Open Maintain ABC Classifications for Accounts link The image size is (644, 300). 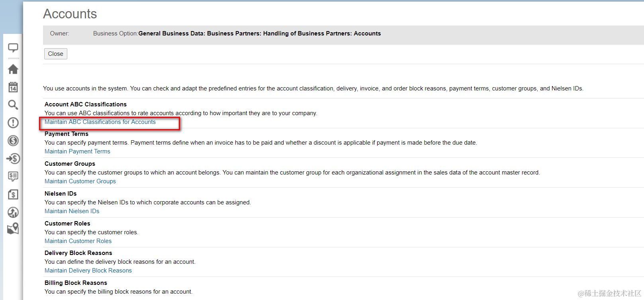pyautogui.click(x=100, y=122)
